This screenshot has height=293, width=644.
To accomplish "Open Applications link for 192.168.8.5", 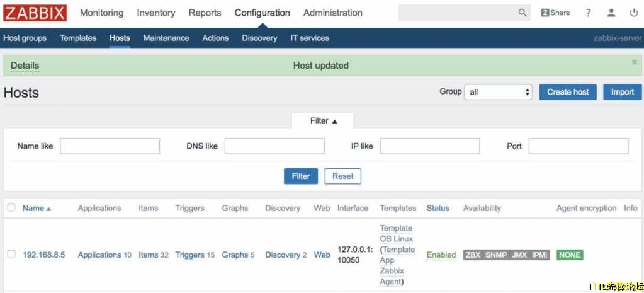I will [x=99, y=255].
